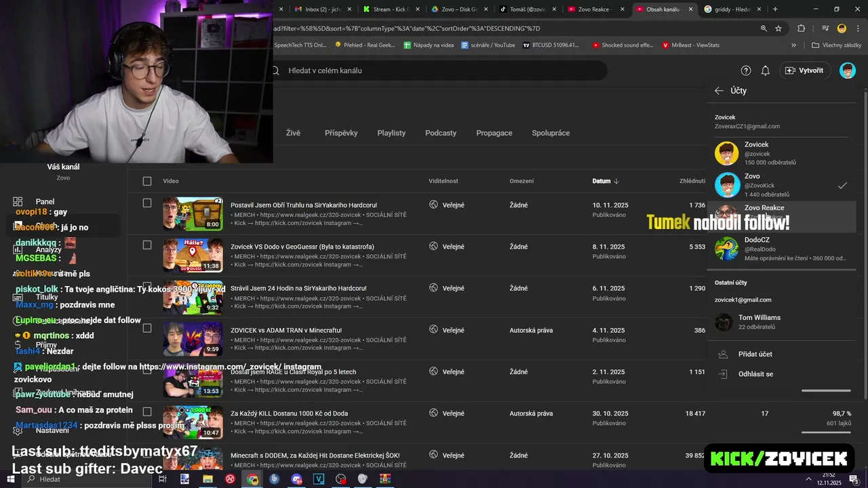Switch to the DodoCZ account

781,249
